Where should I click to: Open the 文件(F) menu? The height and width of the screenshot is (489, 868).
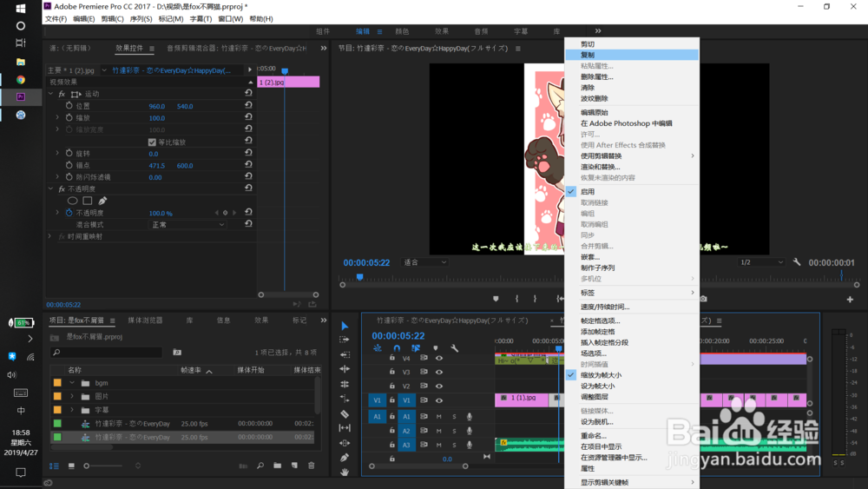(56, 19)
